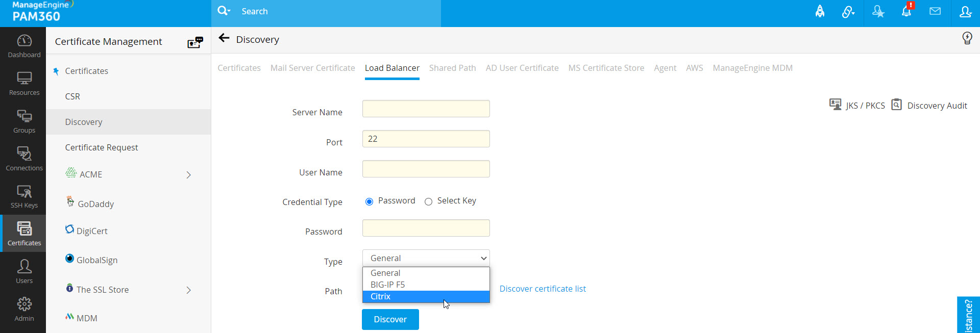Image resolution: width=980 pixels, height=333 pixels.
Task: Click the Discovery Audit icon
Action: coord(897,105)
